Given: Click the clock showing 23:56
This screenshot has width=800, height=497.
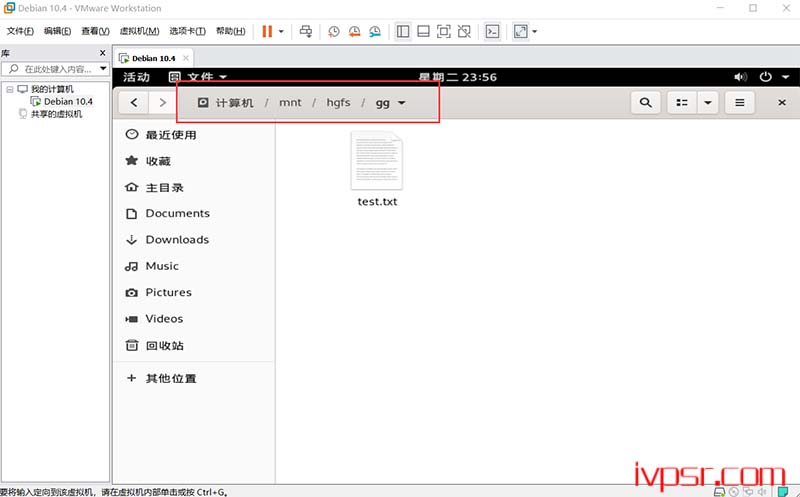Looking at the screenshot, I should pyautogui.click(x=458, y=77).
